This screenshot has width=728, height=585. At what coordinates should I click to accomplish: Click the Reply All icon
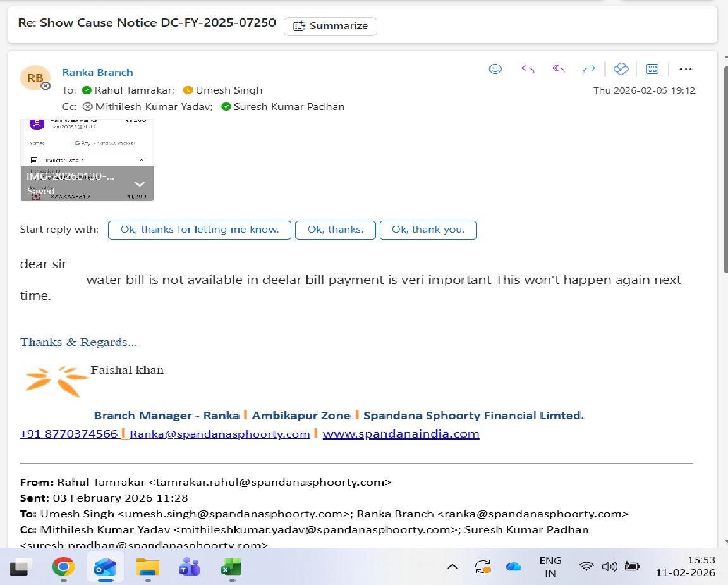pyautogui.click(x=559, y=69)
